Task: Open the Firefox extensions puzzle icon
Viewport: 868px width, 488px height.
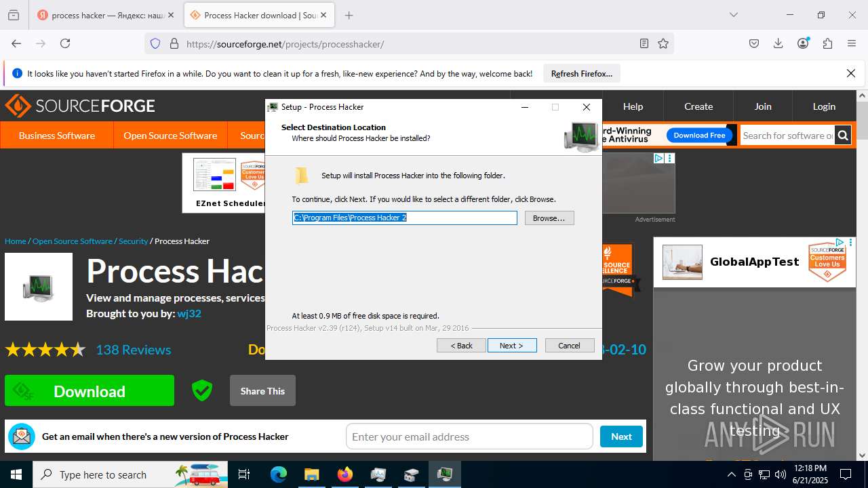Action: pyautogui.click(x=827, y=43)
